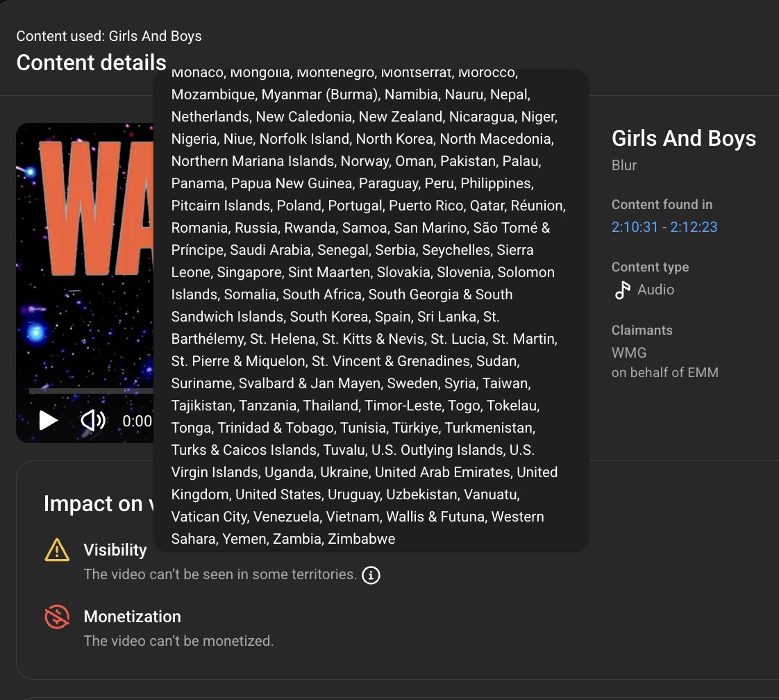Click the 'Content details' heading
The image size is (779, 700).
92,62
